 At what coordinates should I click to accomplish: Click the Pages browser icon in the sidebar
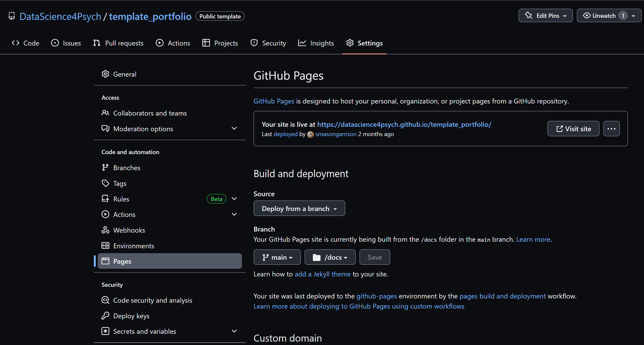tap(105, 261)
